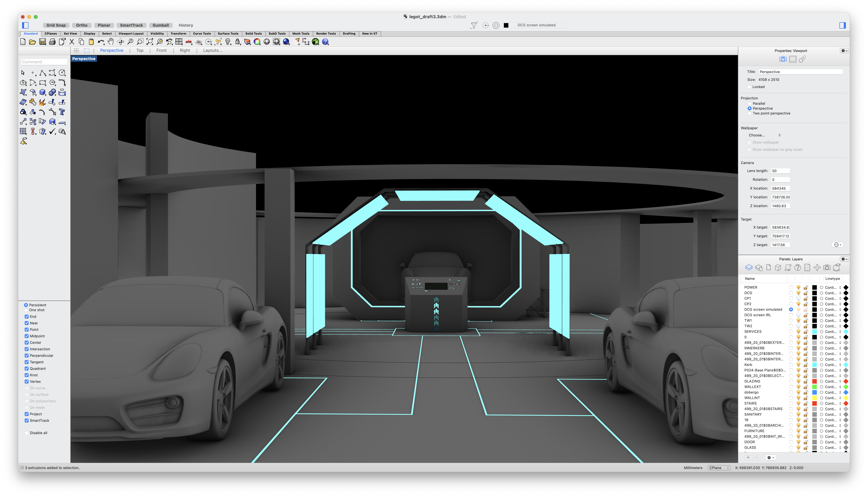Toggle the Gumball button
The width and height of the screenshot is (868, 496).
click(160, 25)
